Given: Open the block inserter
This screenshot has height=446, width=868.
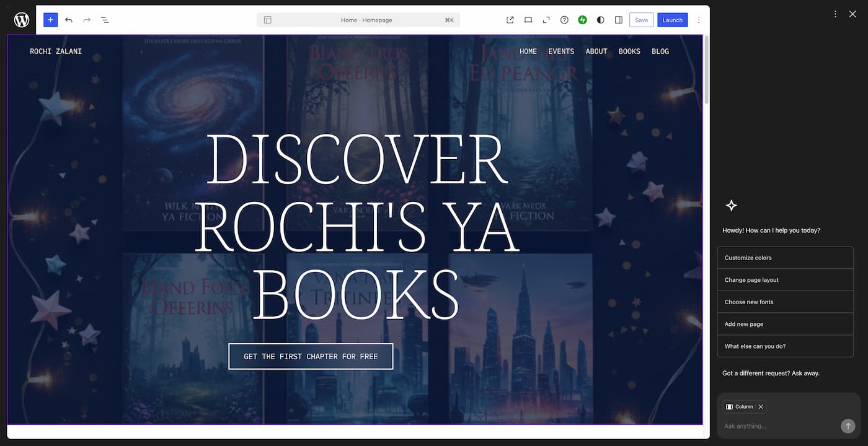Looking at the screenshot, I should [x=50, y=19].
